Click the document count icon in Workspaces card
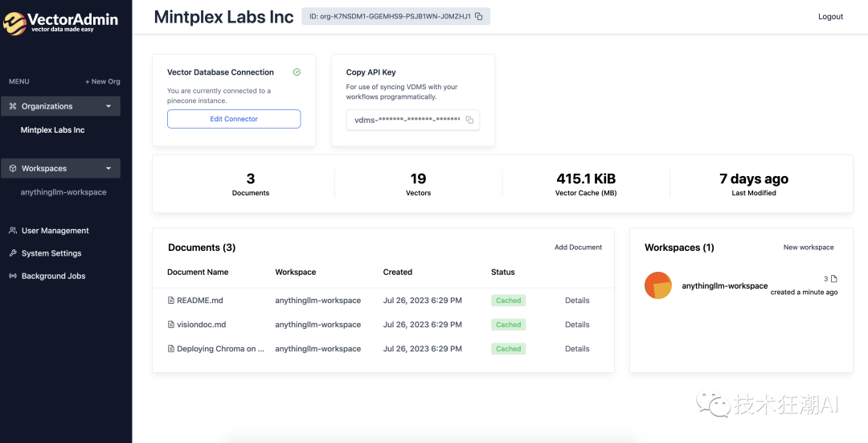The height and width of the screenshot is (443, 868). [834, 278]
